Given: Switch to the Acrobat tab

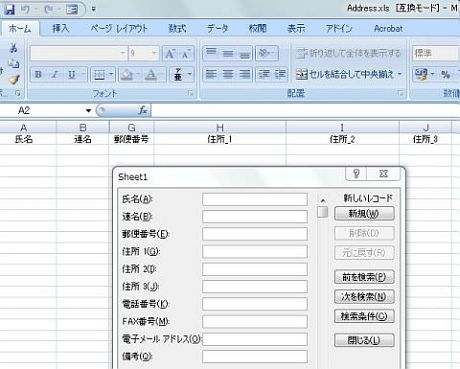Looking at the screenshot, I should click(388, 29).
